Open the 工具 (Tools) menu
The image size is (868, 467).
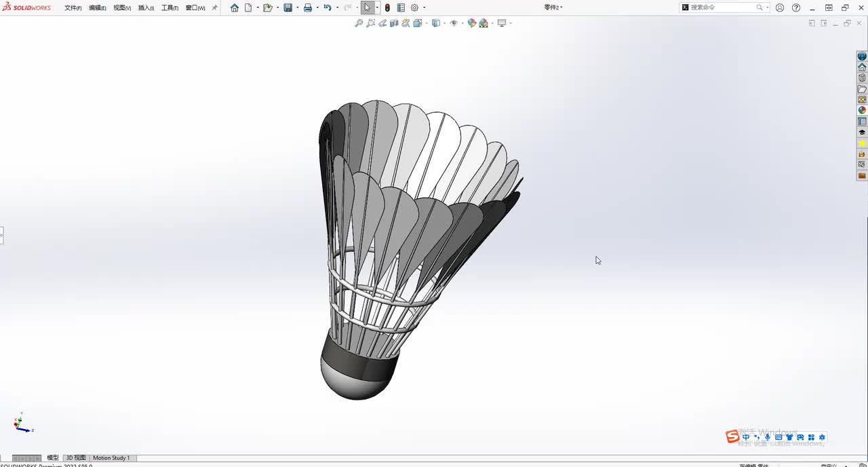[170, 7]
